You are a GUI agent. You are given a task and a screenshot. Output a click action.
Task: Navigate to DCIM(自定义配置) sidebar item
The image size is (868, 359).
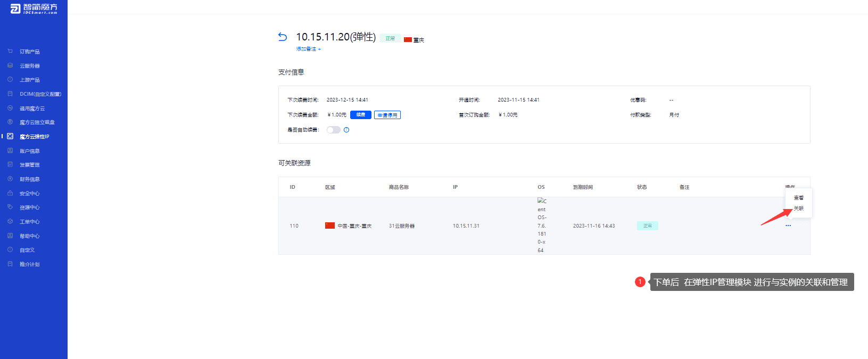[40, 94]
